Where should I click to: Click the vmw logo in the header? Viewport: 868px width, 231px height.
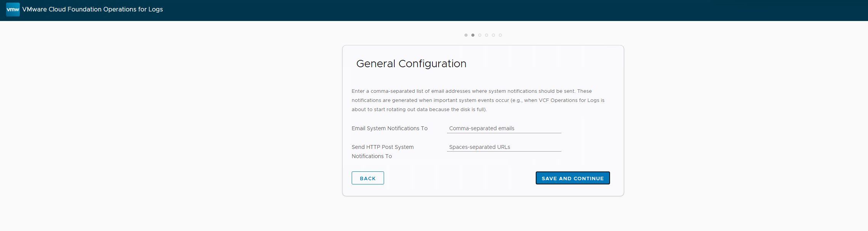click(x=13, y=10)
